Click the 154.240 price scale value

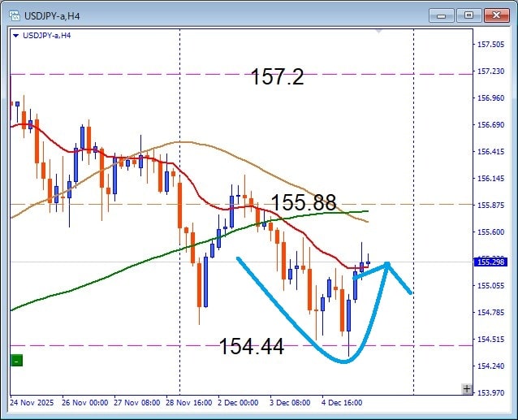tap(491, 366)
